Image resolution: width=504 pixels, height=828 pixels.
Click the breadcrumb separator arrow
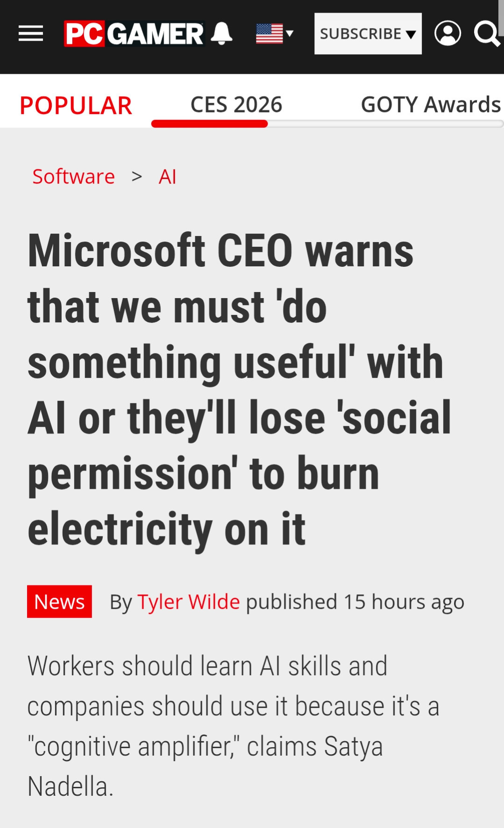pyautogui.click(x=137, y=177)
